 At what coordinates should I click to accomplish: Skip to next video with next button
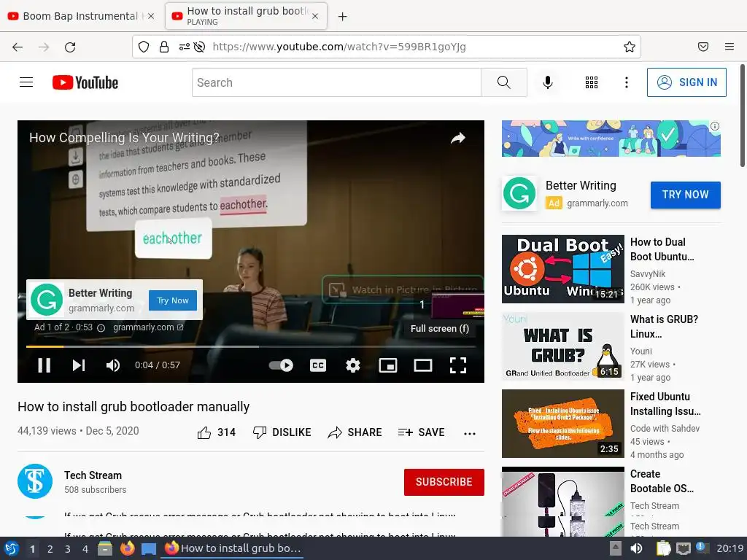click(79, 365)
